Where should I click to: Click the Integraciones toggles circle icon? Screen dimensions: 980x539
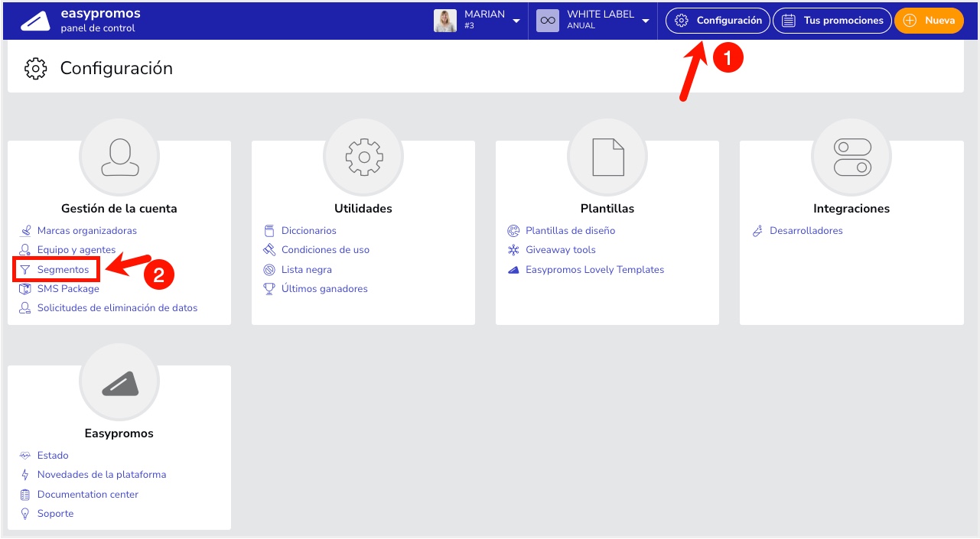click(x=851, y=158)
